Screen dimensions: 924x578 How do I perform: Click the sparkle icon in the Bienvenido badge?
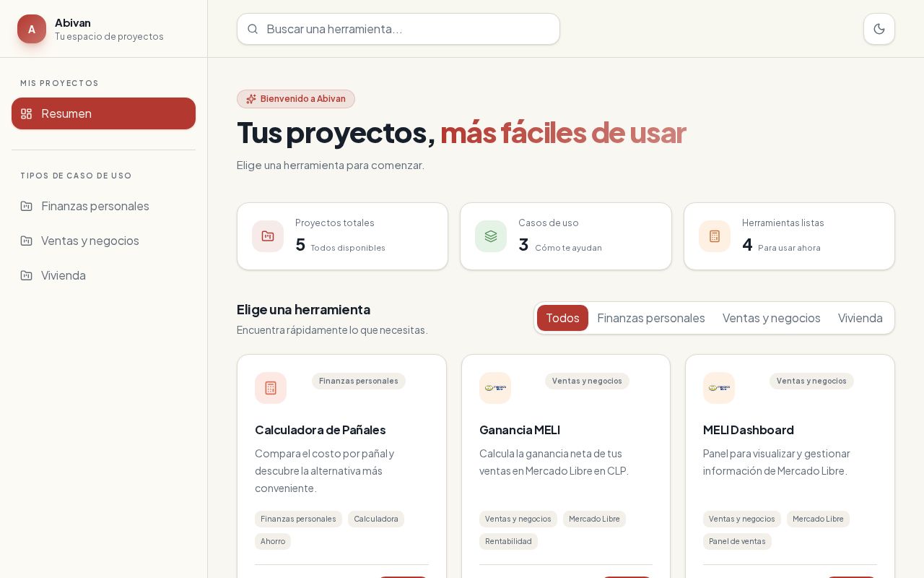click(251, 99)
